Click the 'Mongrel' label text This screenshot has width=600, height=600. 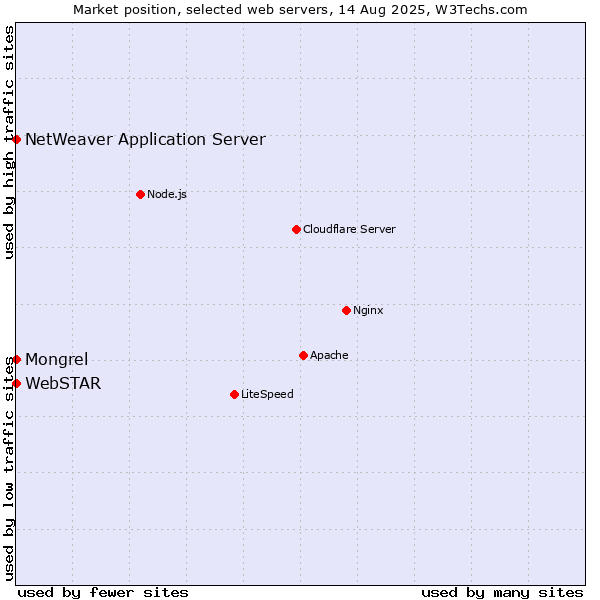click(x=57, y=359)
